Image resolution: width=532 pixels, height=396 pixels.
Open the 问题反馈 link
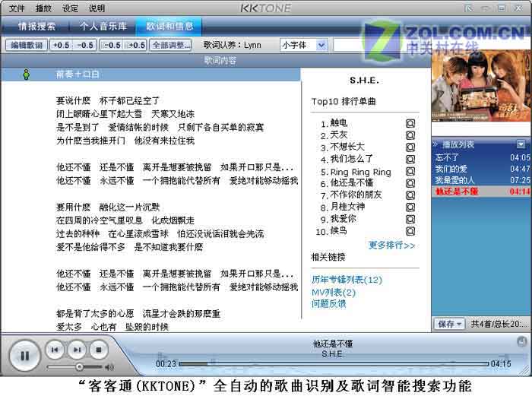(328, 304)
